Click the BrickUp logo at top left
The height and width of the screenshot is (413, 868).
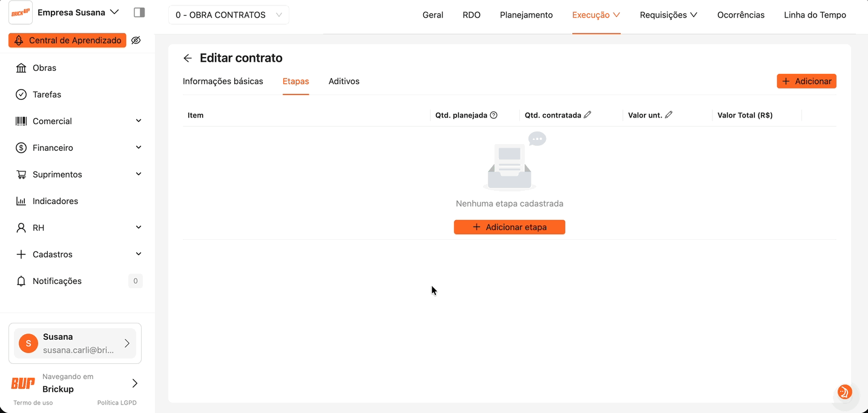[21, 13]
